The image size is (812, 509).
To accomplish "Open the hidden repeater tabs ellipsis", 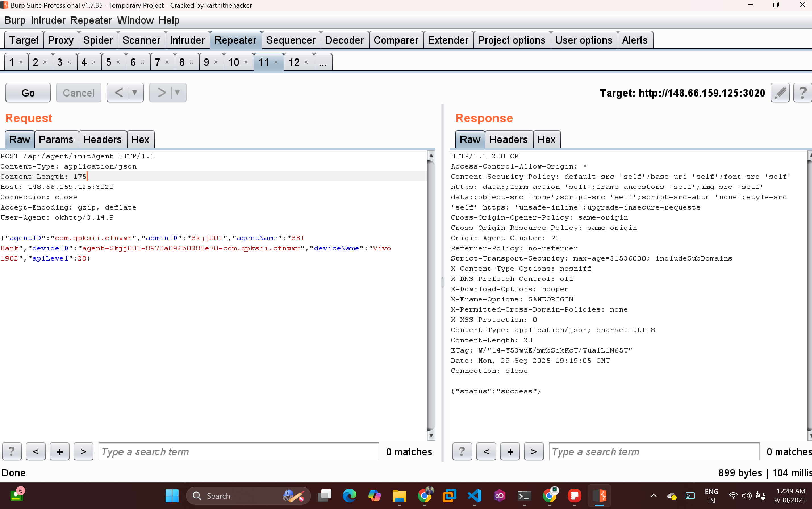I will (323, 62).
